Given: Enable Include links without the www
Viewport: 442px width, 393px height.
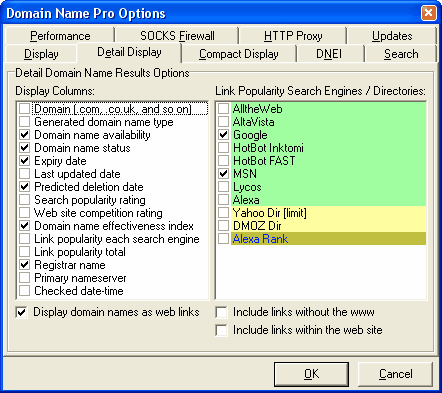Looking at the screenshot, I should [222, 312].
